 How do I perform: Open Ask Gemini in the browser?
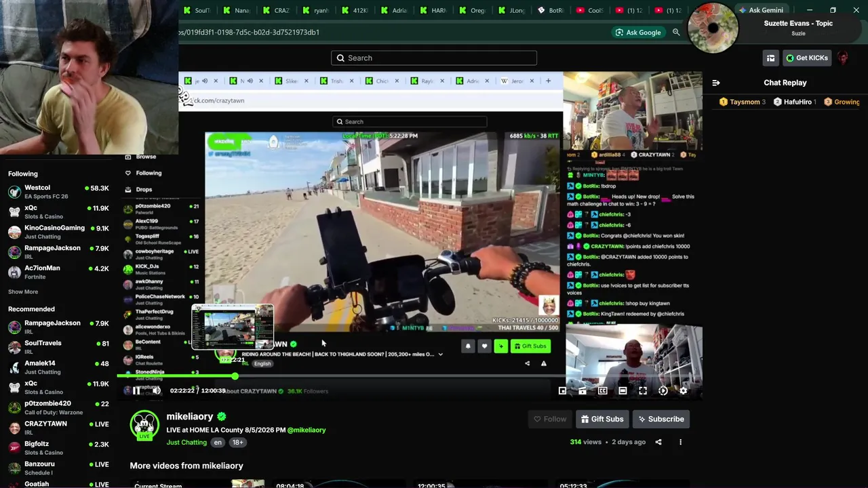[761, 10]
